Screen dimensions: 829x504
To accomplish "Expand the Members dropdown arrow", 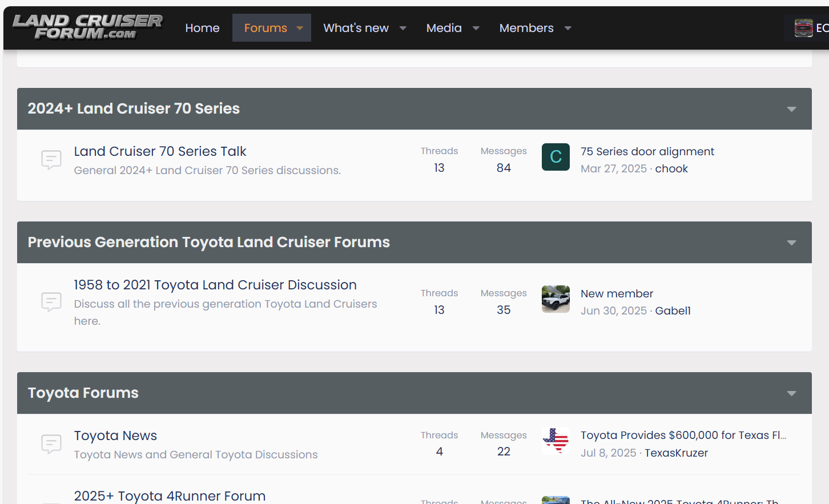I will coord(568,28).
